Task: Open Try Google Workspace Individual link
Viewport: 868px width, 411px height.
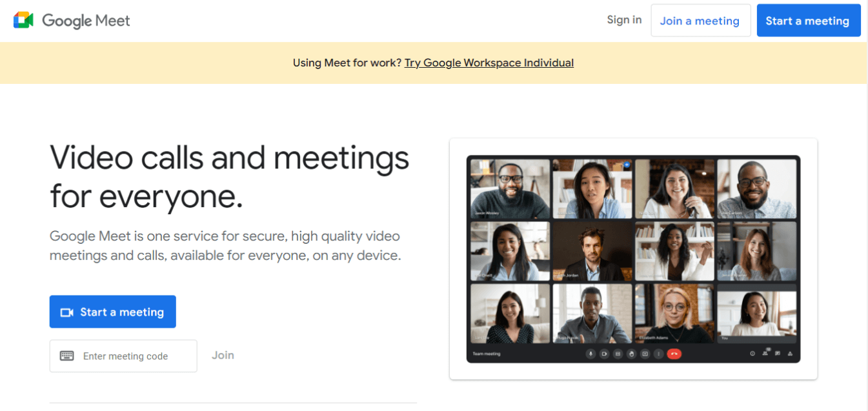Action: click(489, 63)
